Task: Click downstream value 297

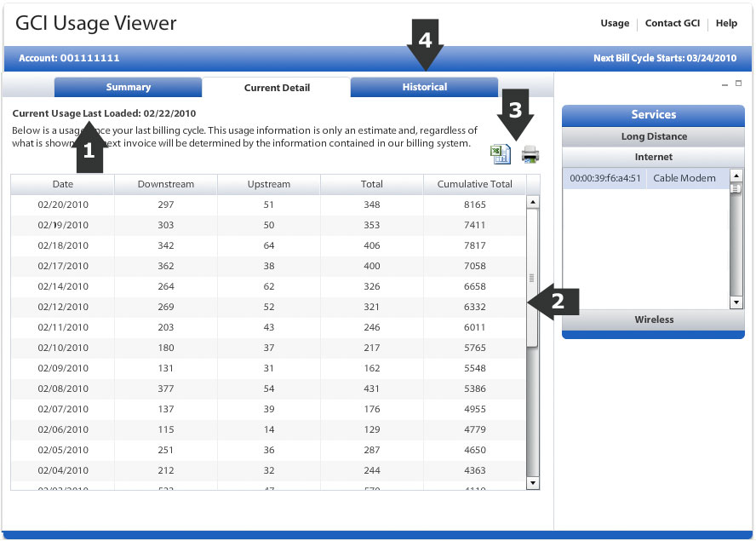Action: pos(166,204)
